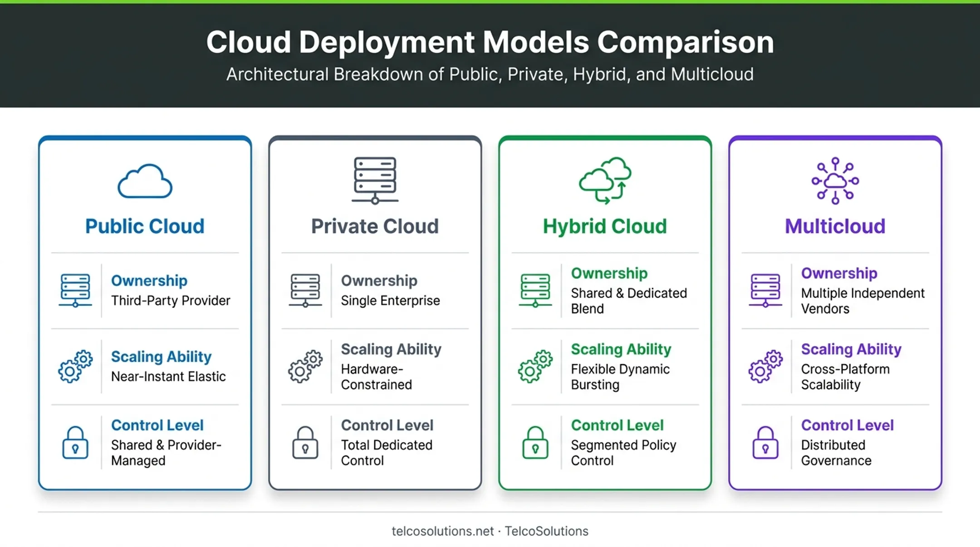
Task: Click the Hardware-Constrained text
Action: 377,377
